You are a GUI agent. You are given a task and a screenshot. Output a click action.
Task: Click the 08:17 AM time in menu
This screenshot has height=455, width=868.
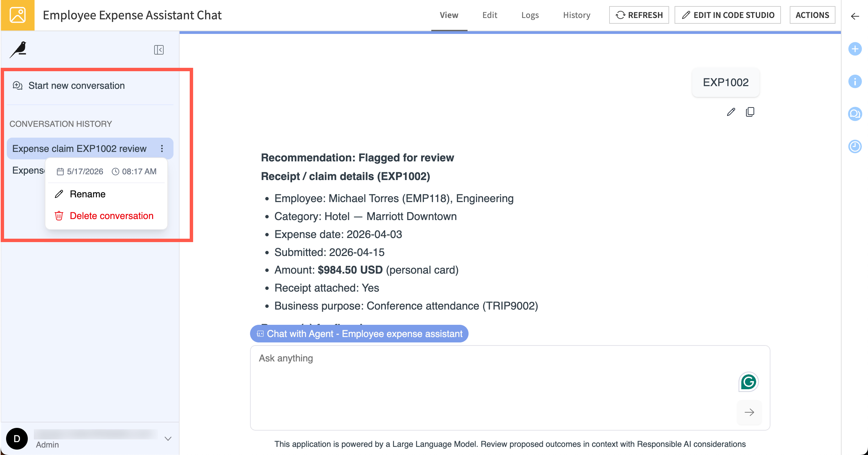tap(134, 172)
